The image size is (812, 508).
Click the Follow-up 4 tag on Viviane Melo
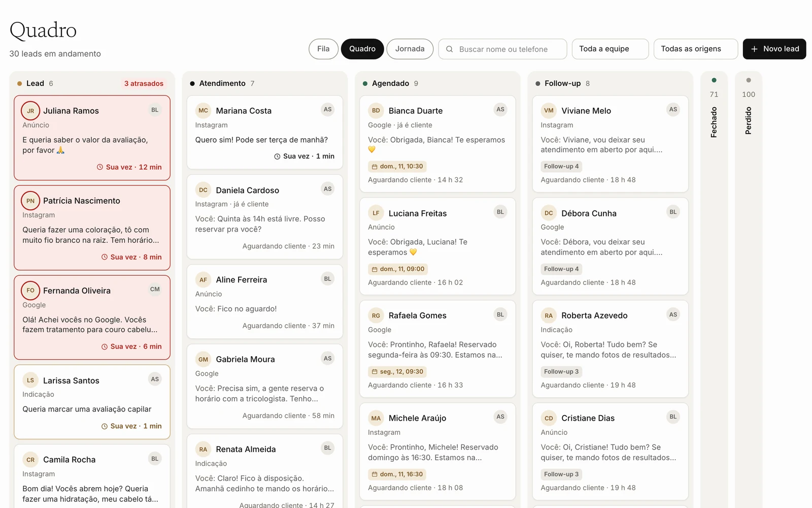tap(561, 167)
